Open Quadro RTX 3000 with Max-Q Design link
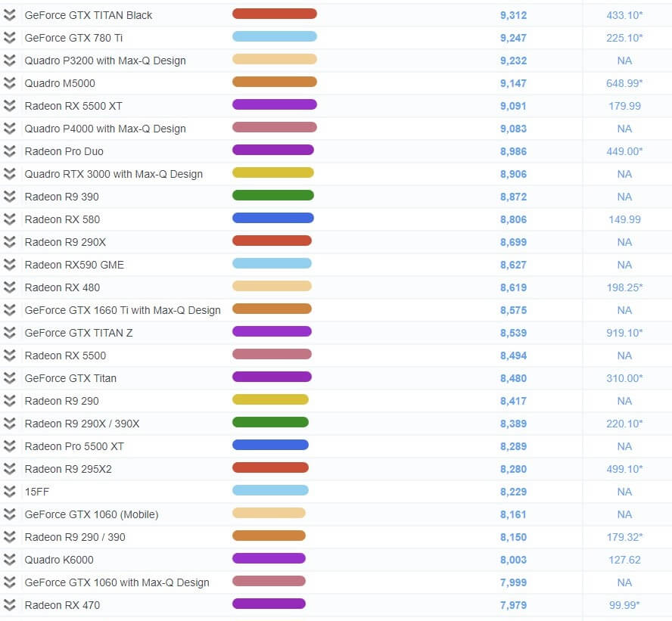The image size is (672, 621). coord(114,174)
